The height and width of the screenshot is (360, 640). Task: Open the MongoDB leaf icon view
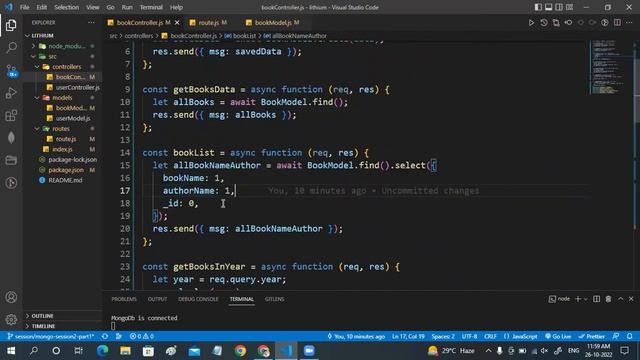(11, 138)
